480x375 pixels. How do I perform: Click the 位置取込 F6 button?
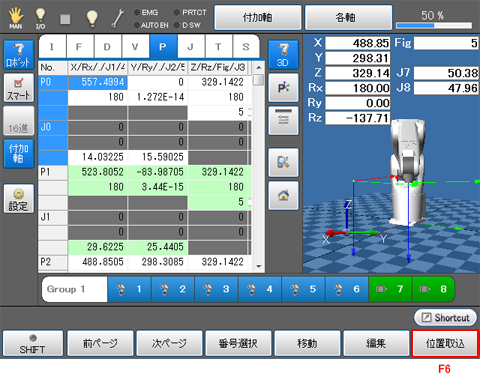coord(445,344)
